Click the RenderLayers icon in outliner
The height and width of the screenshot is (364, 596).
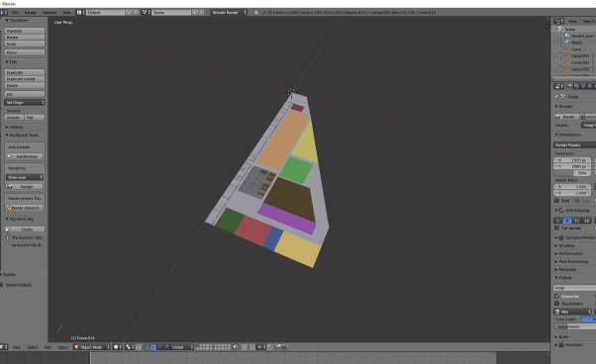[567, 36]
